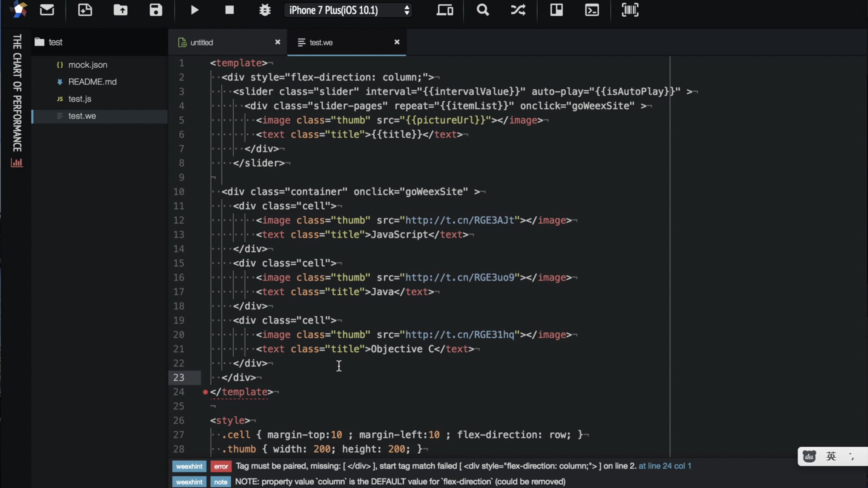The height and width of the screenshot is (488, 868).
Task: Click the weexhint badge on the error row
Action: coord(189,466)
